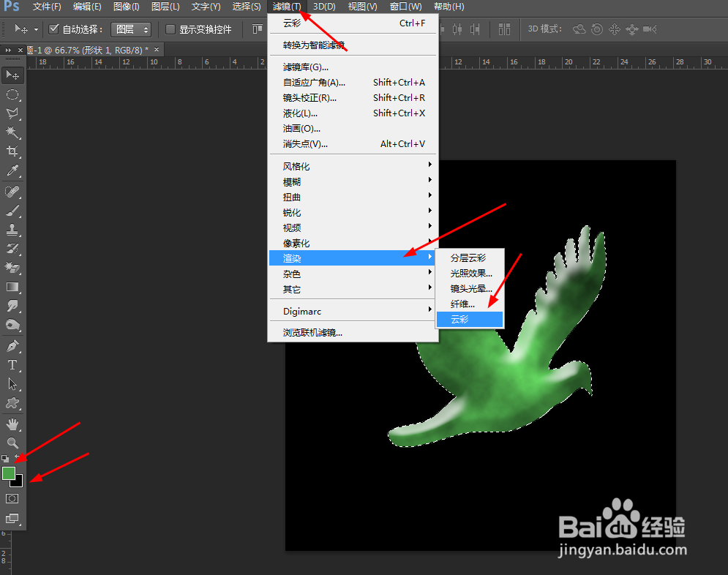This screenshot has width=728, height=575.
Task: Open 液化(L)... filter
Action: pyautogui.click(x=353, y=113)
